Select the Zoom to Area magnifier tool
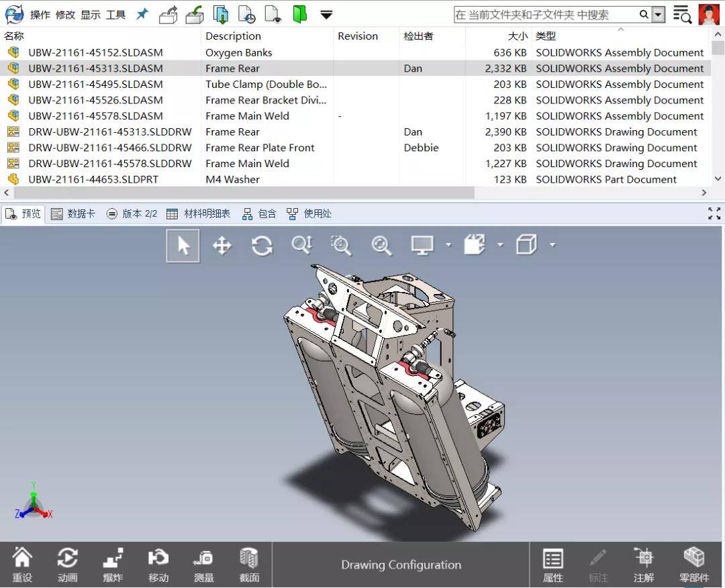This screenshot has width=725, height=588. click(x=341, y=245)
